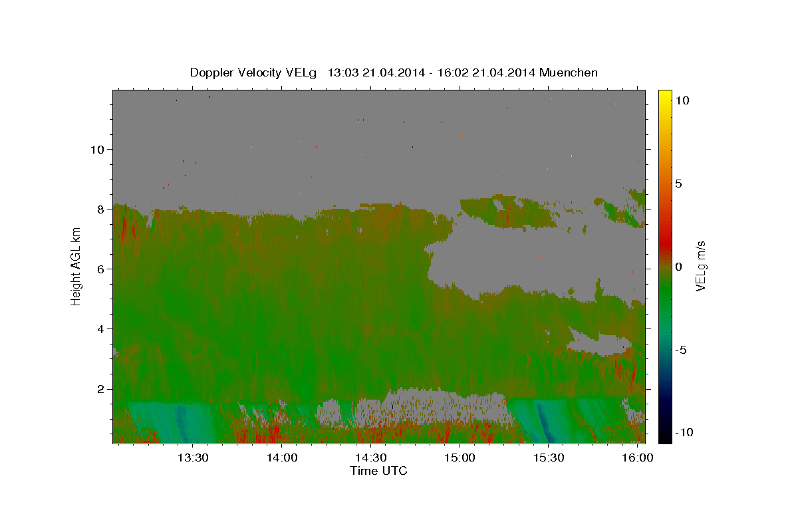The height and width of the screenshot is (532, 798).
Task: Click the 14:00 time tick label
Action: click(282, 458)
